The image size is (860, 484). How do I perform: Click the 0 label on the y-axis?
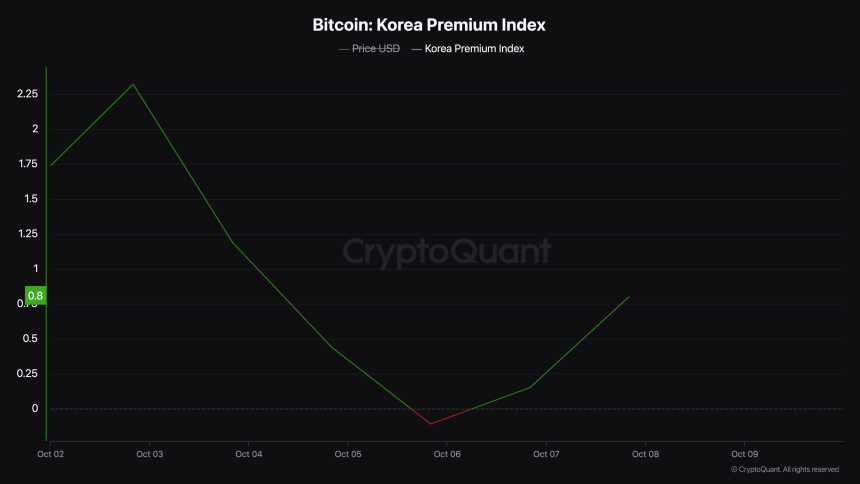pyautogui.click(x=34, y=408)
